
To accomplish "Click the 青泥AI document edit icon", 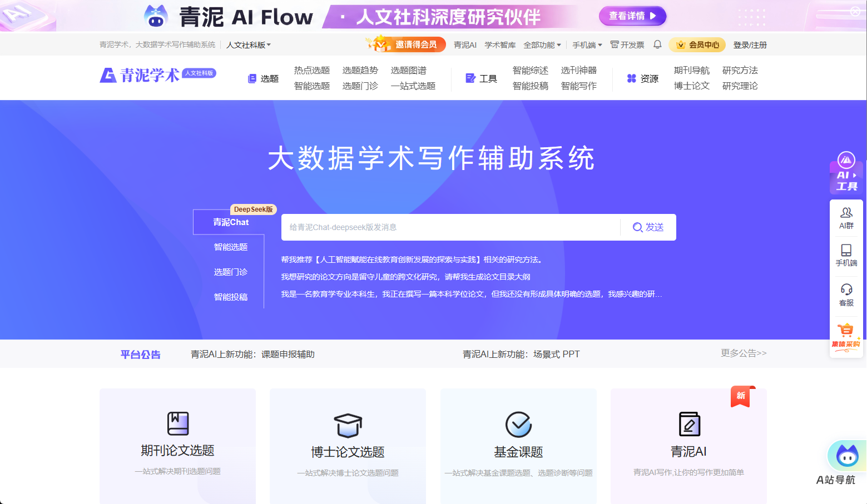I will click(x=689, y=425).
